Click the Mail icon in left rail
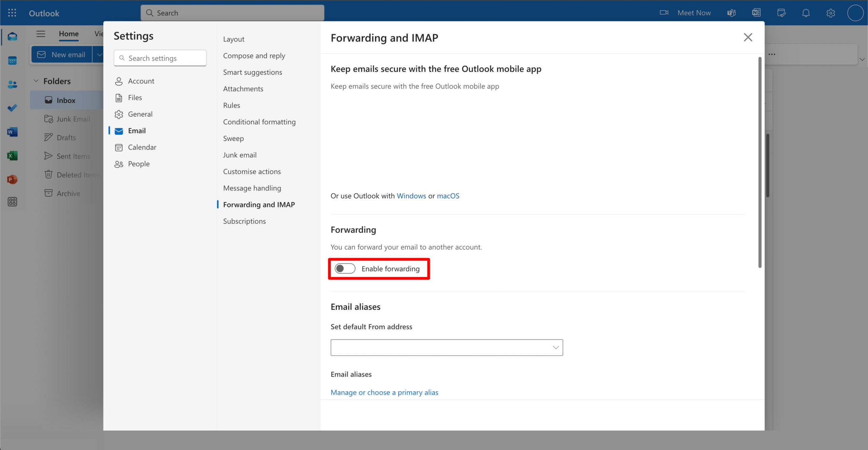The width and height of the screenshot is (868, 450). 12,37
